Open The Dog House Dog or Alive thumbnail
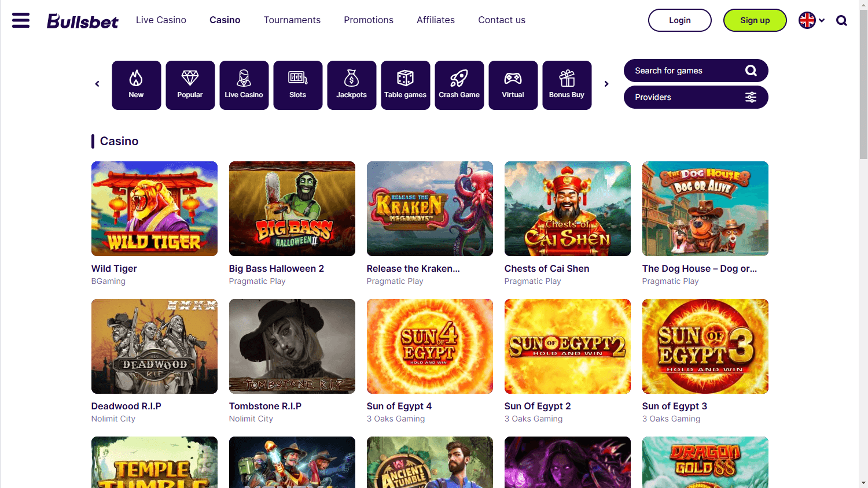This screenshot has width=868, height=488. coord(705,209)
